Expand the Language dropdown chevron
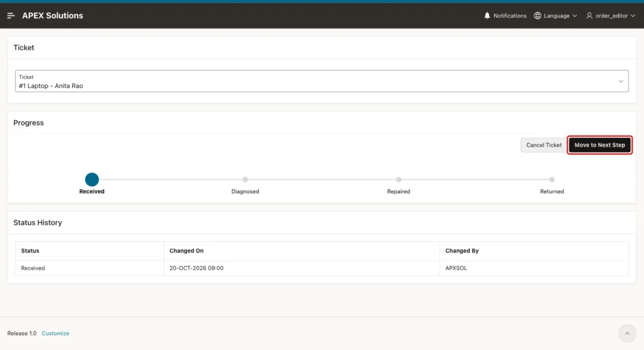Screen dimensions: 644x350 (x=575, y=16)
